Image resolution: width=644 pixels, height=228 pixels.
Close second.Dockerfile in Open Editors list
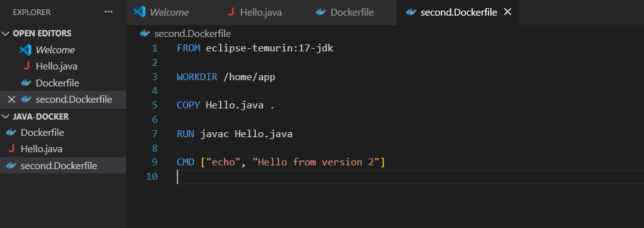[x=11, y=99]
